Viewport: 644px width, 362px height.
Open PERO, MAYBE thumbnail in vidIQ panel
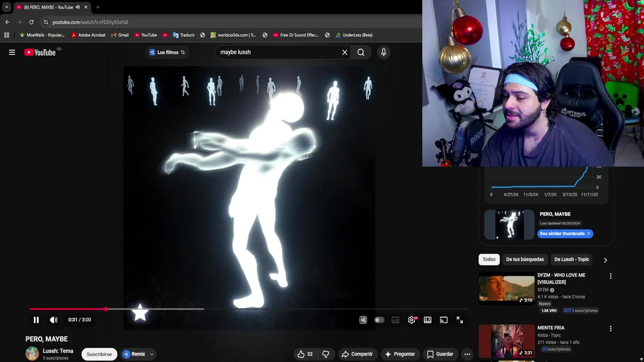pos(509,224)
